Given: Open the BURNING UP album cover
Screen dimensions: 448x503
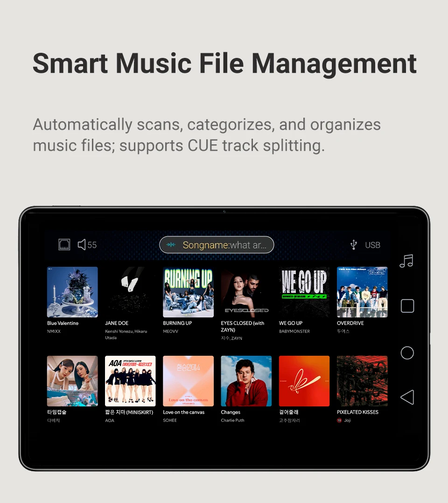Looking at the screenshot, I should (x=188, y=292).
